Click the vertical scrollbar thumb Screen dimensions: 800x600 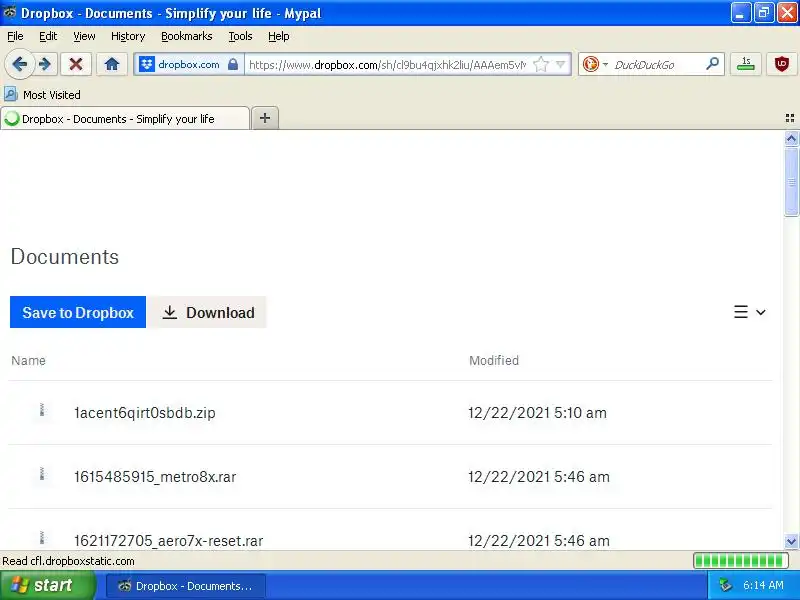pyautogui.click(x=791, y=182)
